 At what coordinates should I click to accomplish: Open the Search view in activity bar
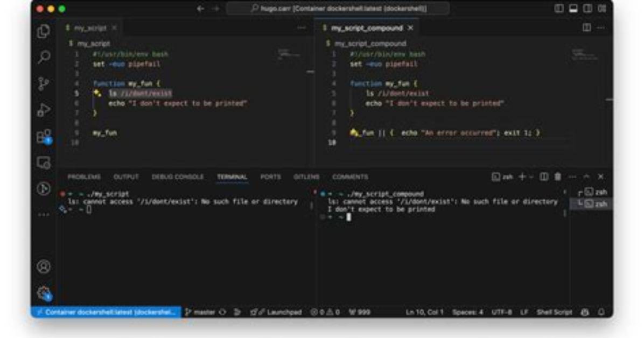[44, 57]
